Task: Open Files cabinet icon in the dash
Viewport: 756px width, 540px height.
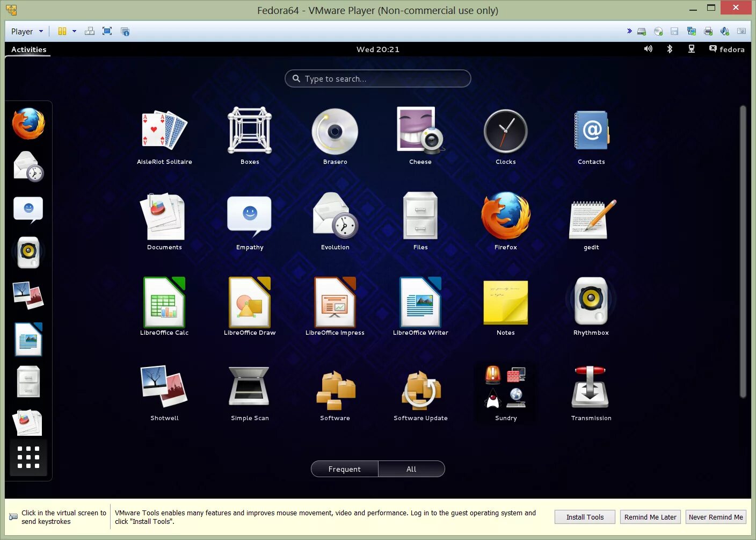Action: (28, 381)
